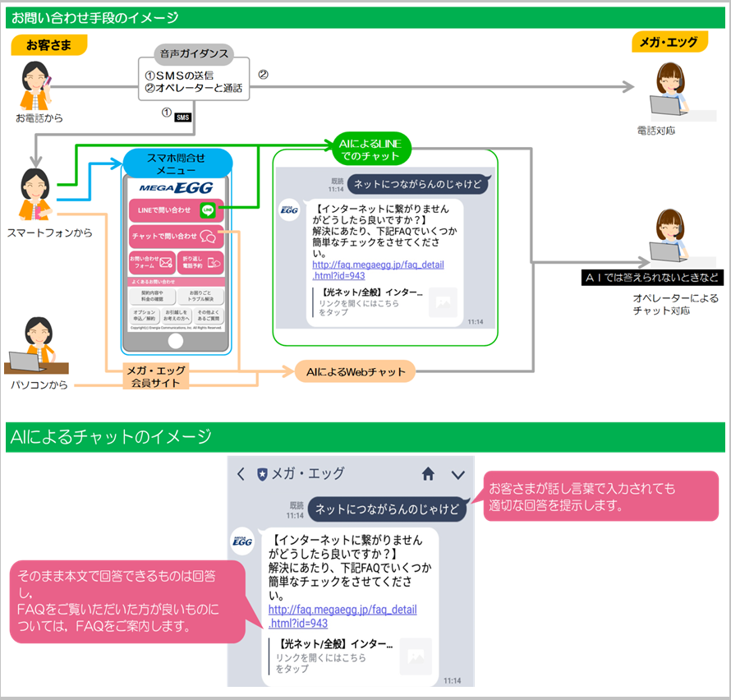Screen dimensions: 731x700
Task: Tap お引越しをお考えの方へ menu item
Action: pos(176,316)
